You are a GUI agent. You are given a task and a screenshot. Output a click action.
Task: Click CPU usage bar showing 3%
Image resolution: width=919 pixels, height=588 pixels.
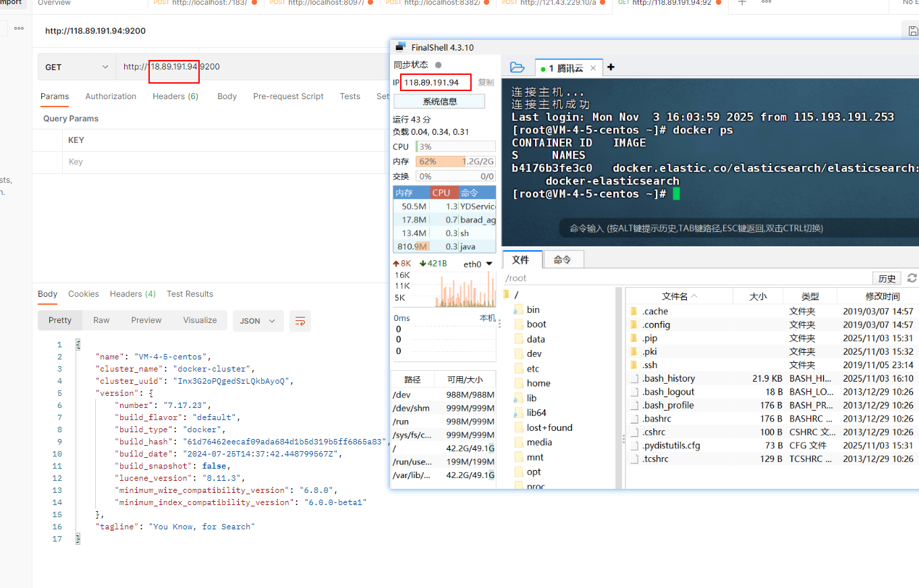tap(455, 146)
